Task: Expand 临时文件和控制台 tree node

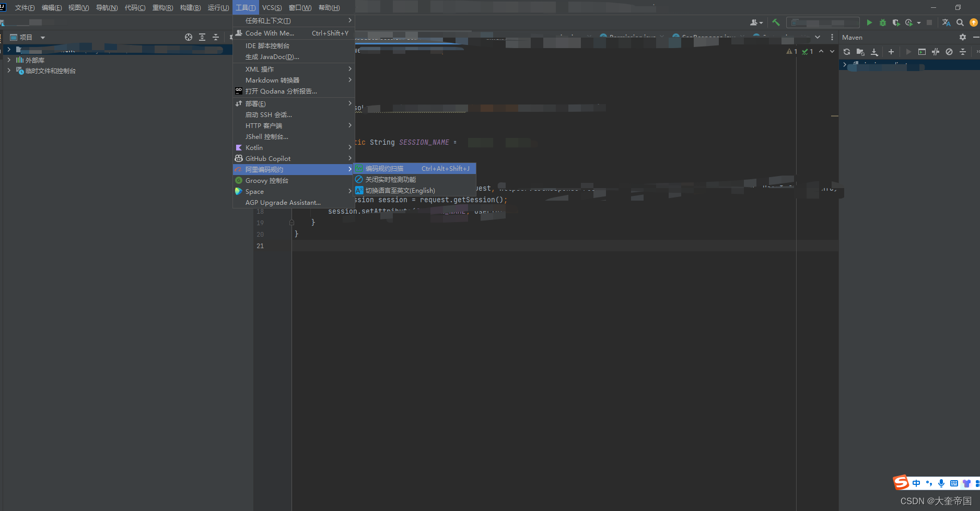Action: [x=9, y=71]
